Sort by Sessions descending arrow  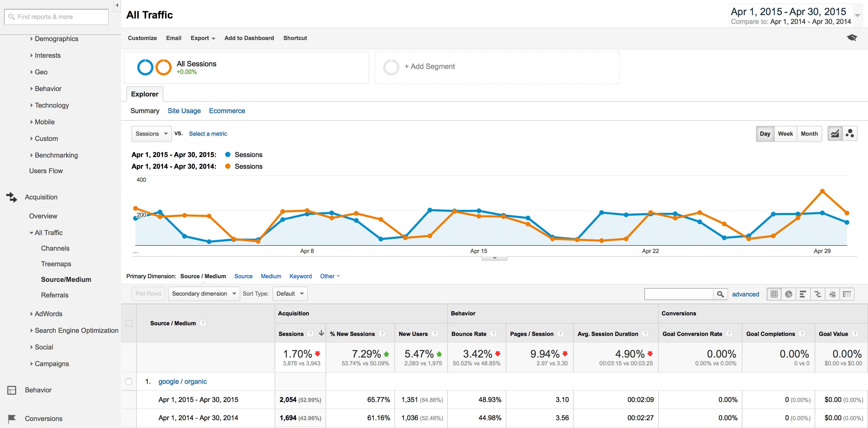pos(321,333)
